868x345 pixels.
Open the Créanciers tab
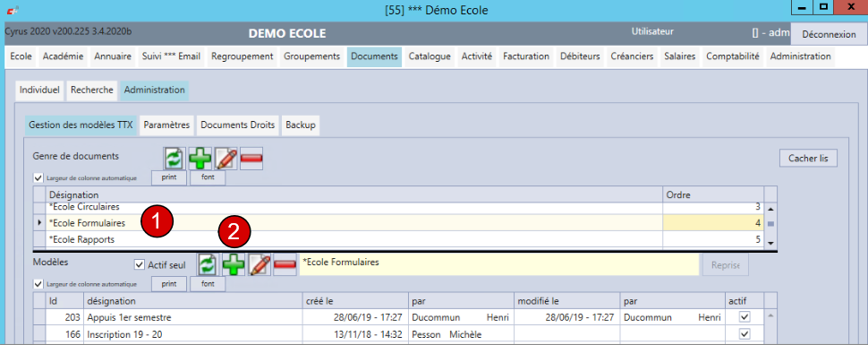[x=632, y=56]
